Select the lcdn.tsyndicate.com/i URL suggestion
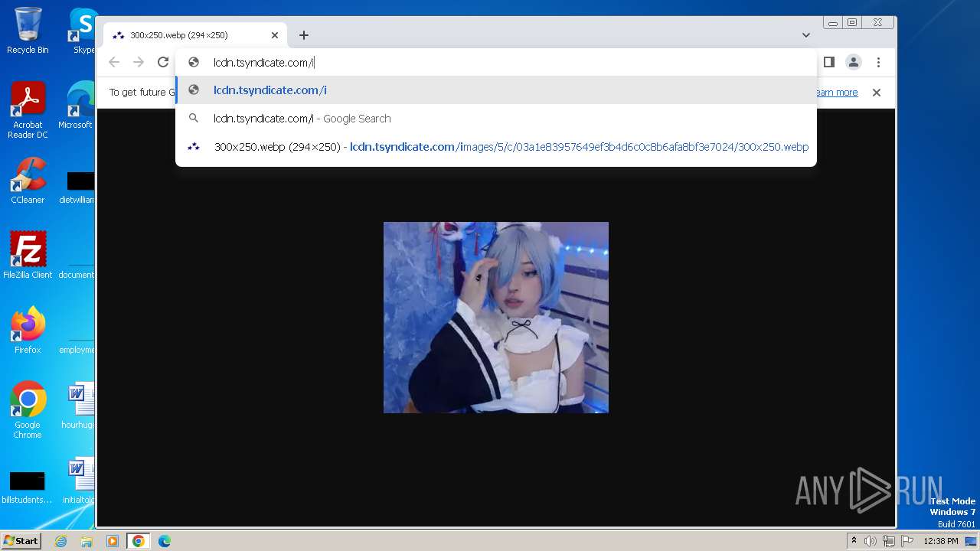The width and height of the screenshot is (980, 551). click(496, 90)
